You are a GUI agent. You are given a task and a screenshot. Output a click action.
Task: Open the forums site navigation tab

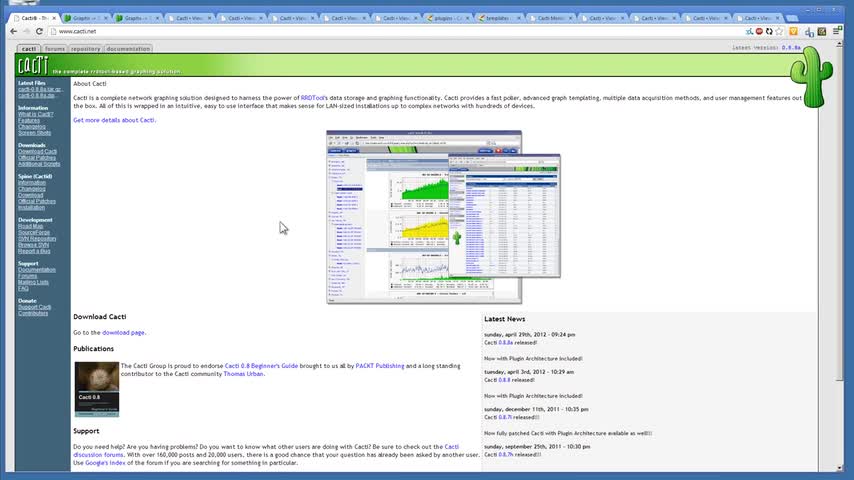pos(54,48)
